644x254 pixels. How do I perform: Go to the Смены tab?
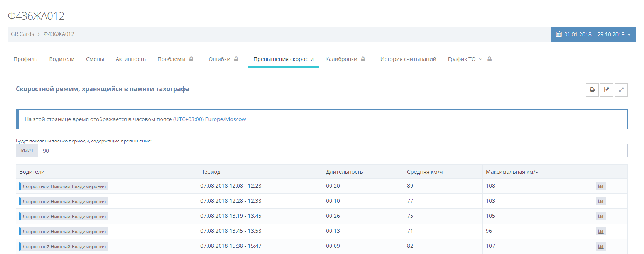tap(95, 59)
